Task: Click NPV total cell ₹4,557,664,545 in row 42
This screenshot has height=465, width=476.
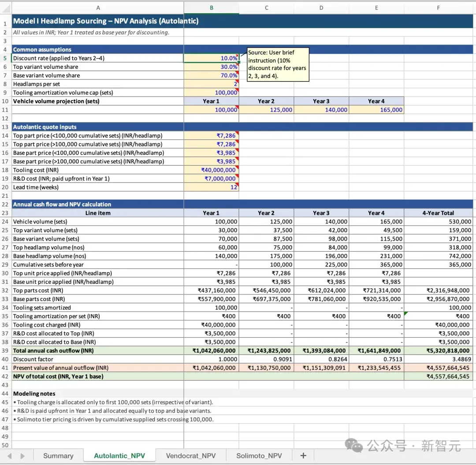Action: (438, 376)
